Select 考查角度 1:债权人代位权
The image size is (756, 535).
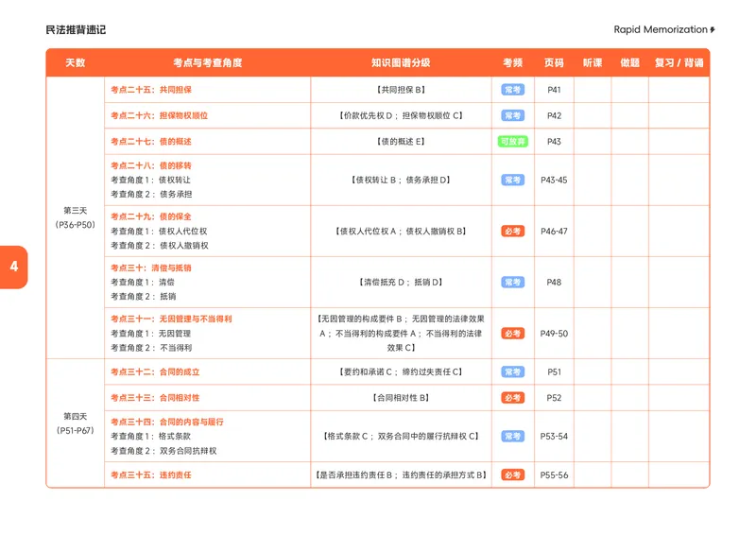tap(159, 231)
